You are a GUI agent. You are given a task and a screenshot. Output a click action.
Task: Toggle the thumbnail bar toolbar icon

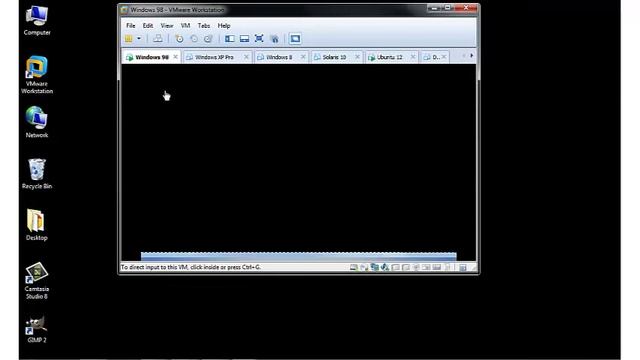tap(244, 39)
